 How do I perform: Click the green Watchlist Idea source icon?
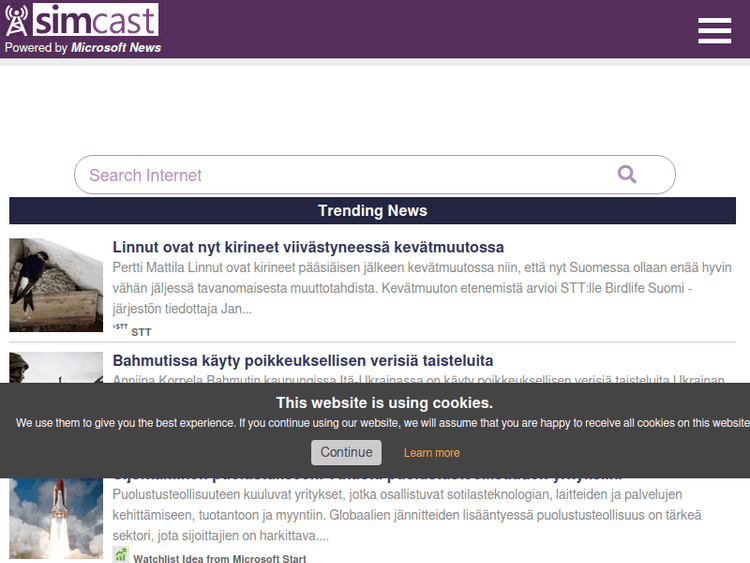(121, 555)
